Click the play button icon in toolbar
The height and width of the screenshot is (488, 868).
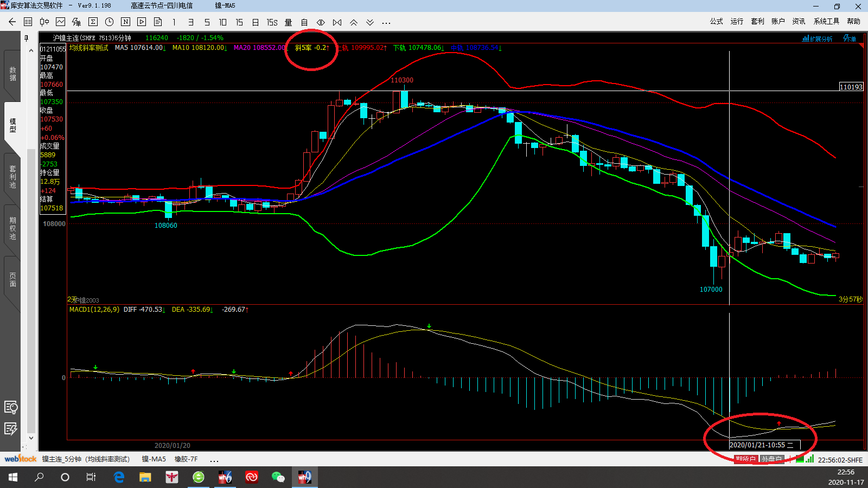coord(142,22)
